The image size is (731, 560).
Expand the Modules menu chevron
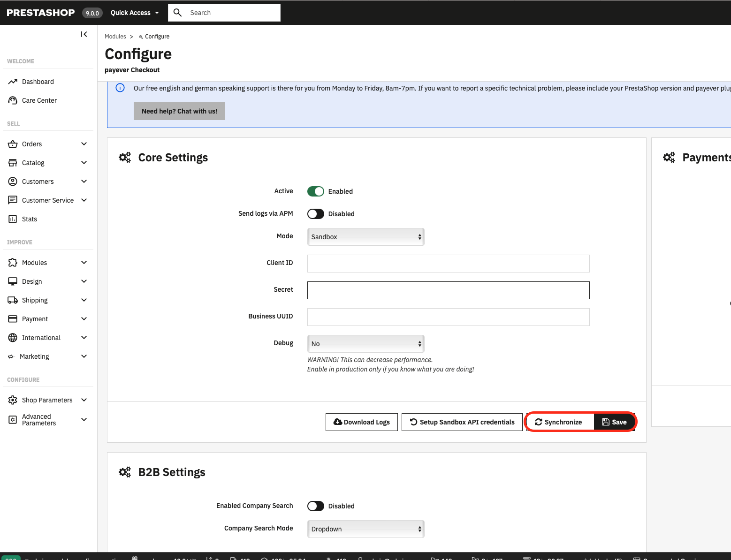(x=84, y=263)
